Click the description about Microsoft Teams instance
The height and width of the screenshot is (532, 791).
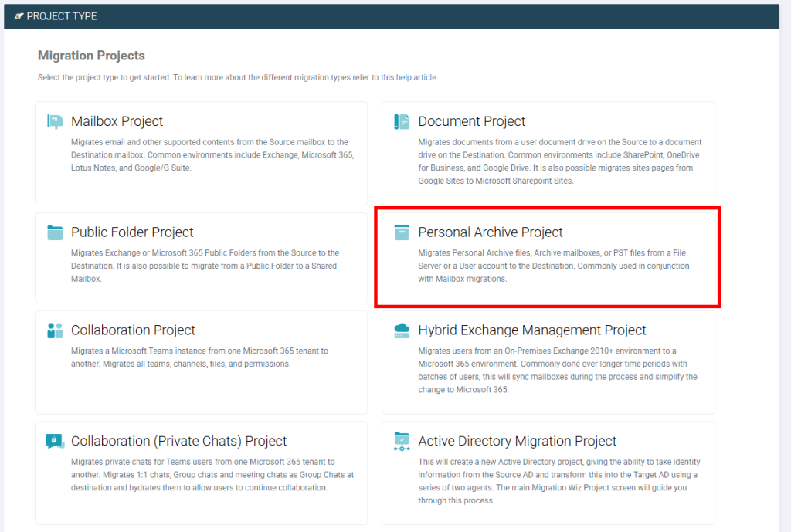click(199, 357)
